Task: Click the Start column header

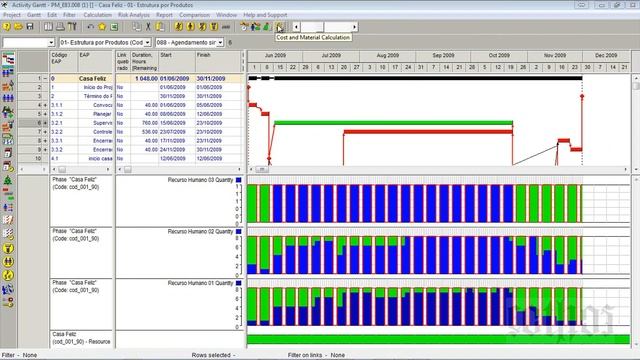Action: tap(177, 62)
